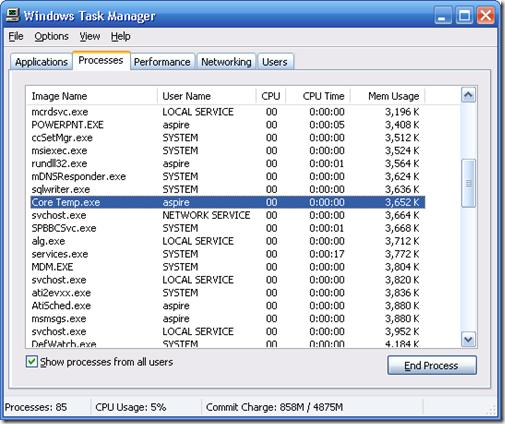Close the Windows Task Manager window
The width and height of the screenshot is (505, 424).
coord(486,15)
